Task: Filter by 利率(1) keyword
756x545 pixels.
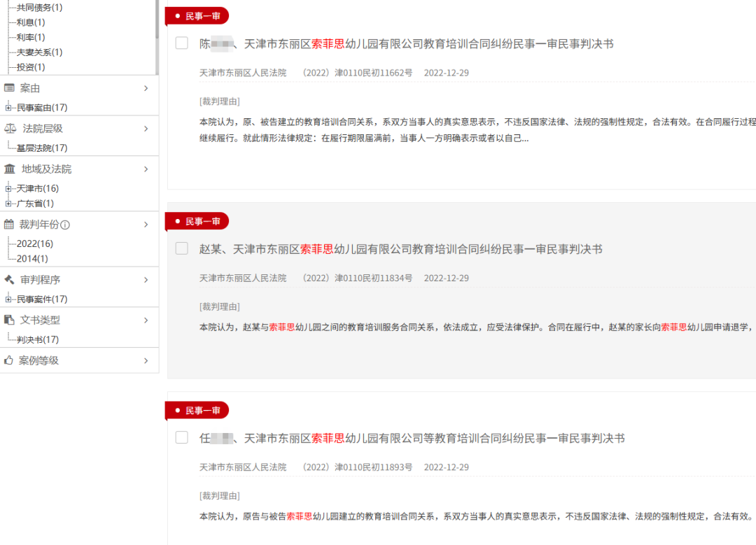Action: 31,37
